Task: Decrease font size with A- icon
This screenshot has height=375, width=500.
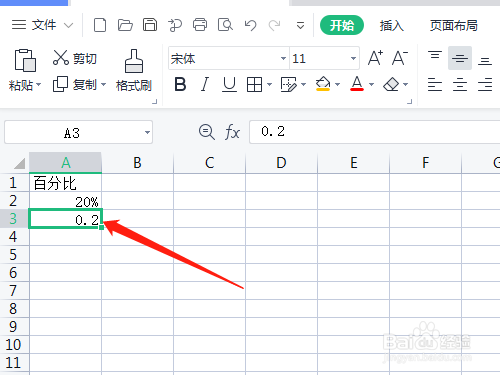Action: pyautogui.click(x=400, y=58)
